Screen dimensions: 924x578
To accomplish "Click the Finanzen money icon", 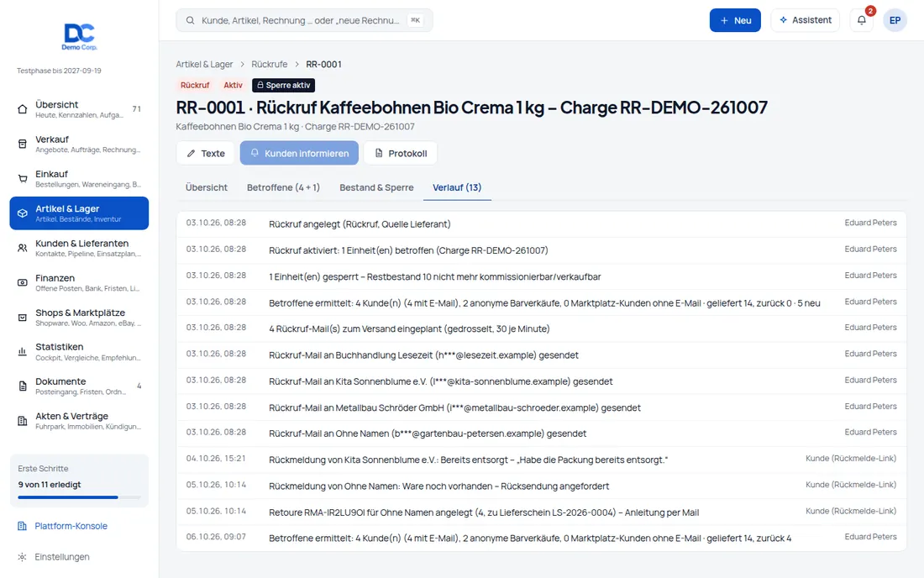I will pos(23,283).
